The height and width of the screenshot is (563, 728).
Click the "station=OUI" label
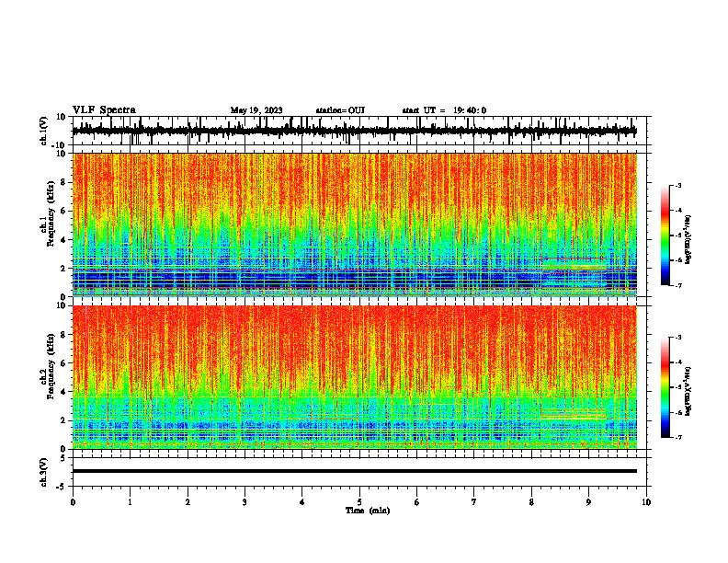(340, 110)
